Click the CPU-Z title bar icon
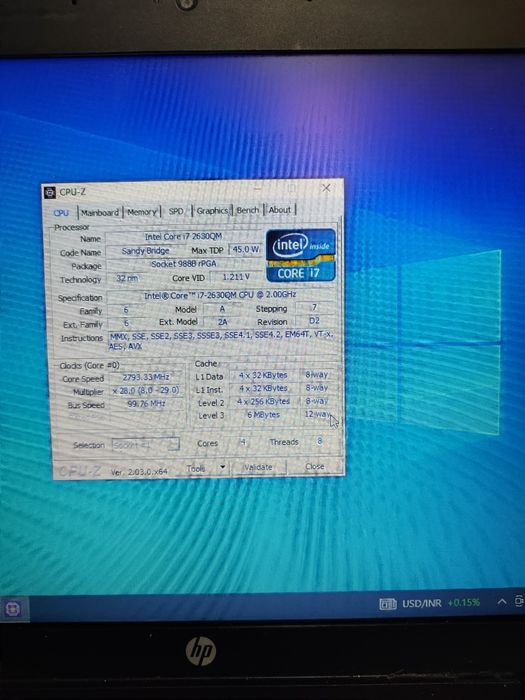Viewport: 525px width, 700px height. pos(50,193)
